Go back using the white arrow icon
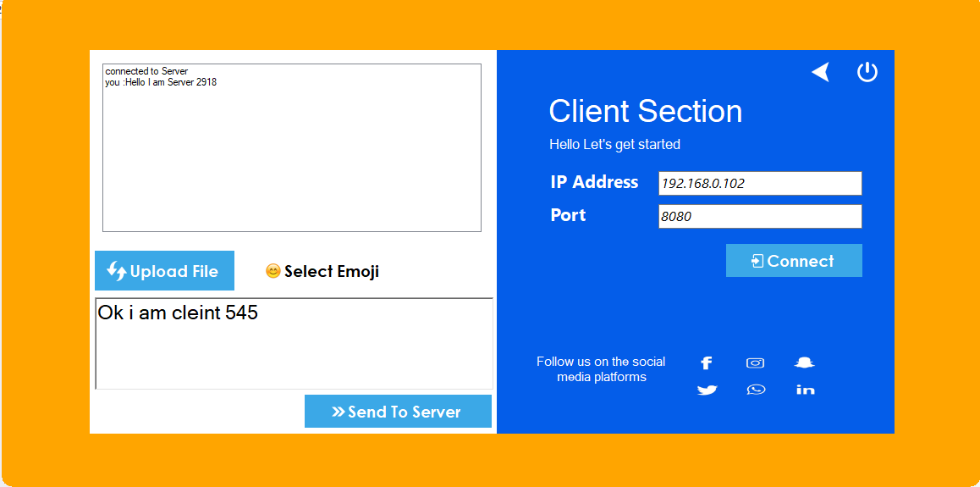This screenshot has width=980, height=487. pos(821,72)
